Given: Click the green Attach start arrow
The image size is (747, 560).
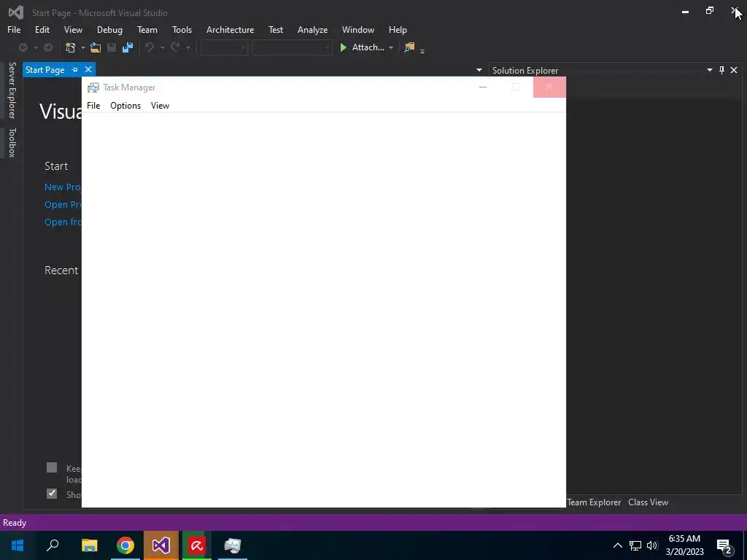Looking at the screenshot, I should 343,47.
